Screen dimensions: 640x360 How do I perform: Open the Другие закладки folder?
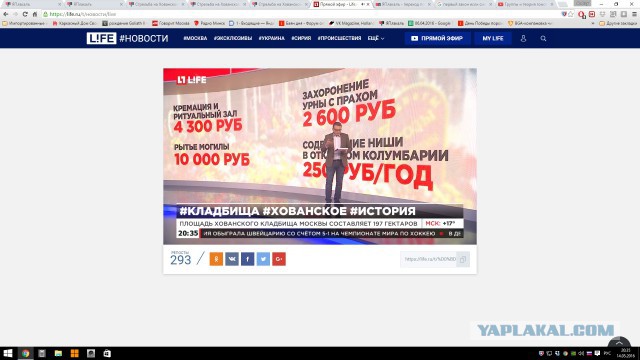tap(618, 23)
